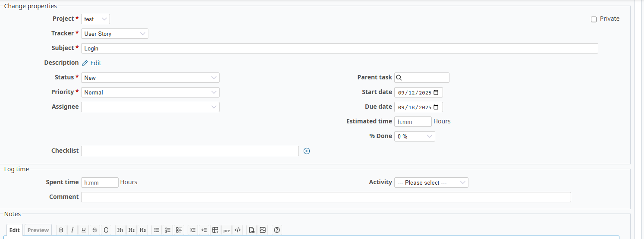Image resolution: width=644 pixels, height=239 pixels.
Task: Select an Activity from the dropdown
Action: (x=431, y=182)
